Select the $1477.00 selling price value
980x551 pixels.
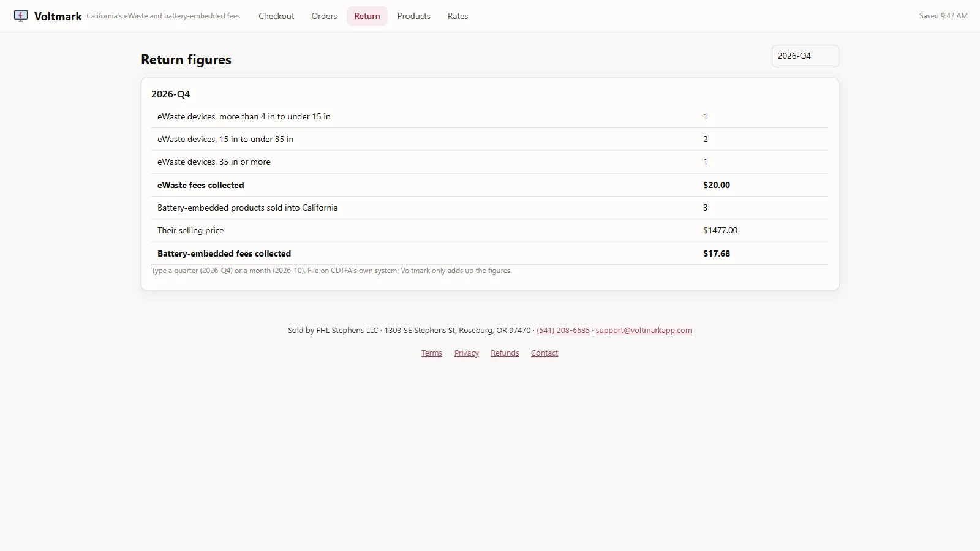click(720, 230)
